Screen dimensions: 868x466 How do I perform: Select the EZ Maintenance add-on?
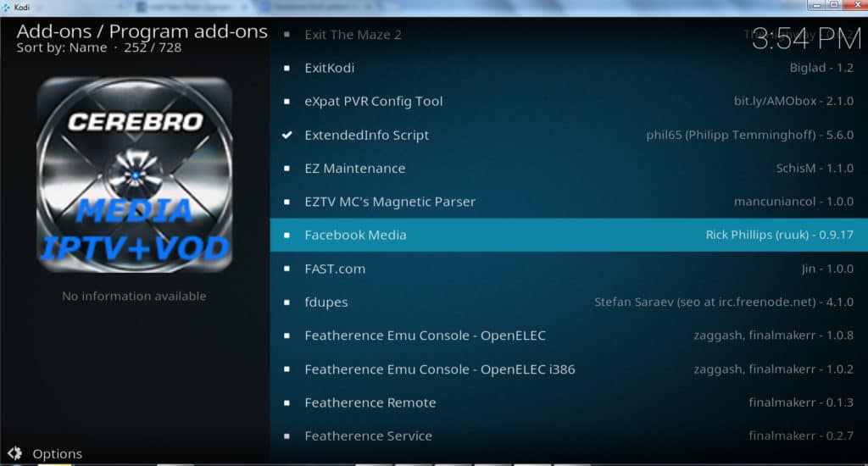point(569,169)
